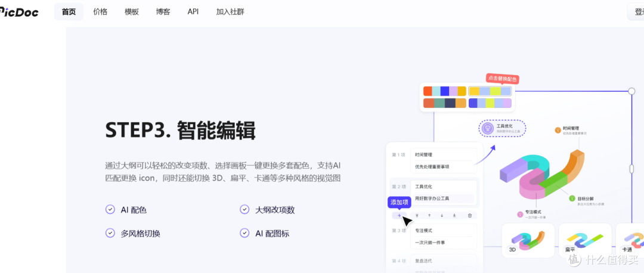The width and height of the screenshot is (644, 273).
Task: Click the trash delete icon
Action: coord(470,215)
